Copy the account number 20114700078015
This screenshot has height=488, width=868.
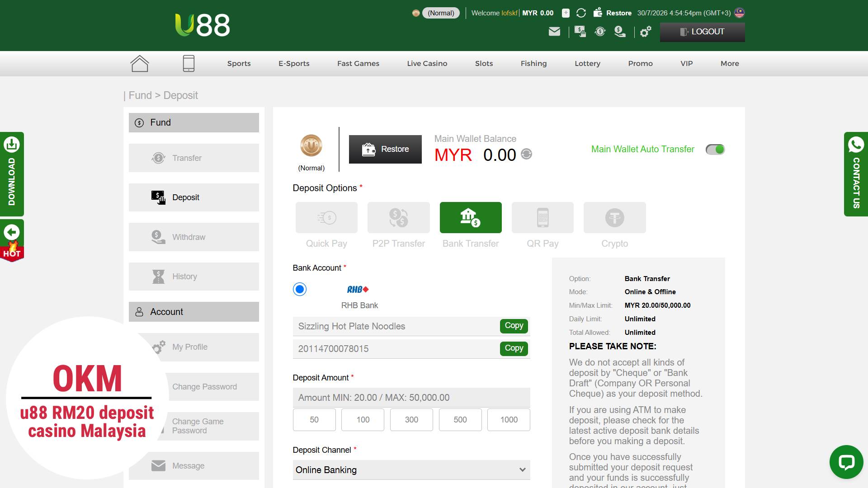click(x=514, y=348)
